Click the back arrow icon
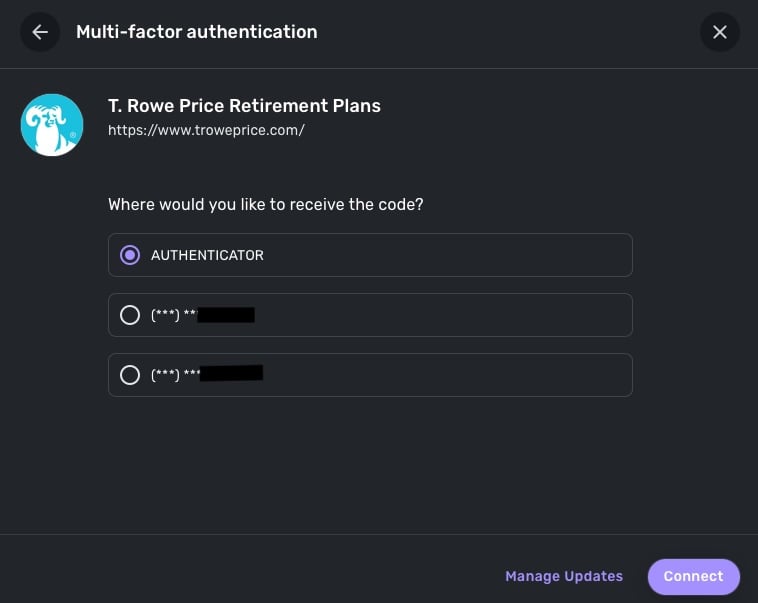The height and width of the screenshot is (603, 758). click(40, 32)
